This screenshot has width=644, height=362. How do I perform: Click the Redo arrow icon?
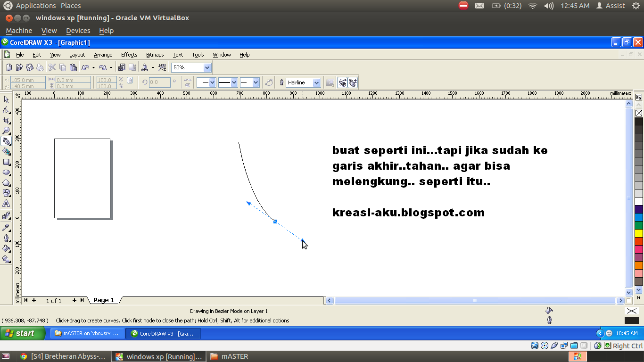pos(103,67)
